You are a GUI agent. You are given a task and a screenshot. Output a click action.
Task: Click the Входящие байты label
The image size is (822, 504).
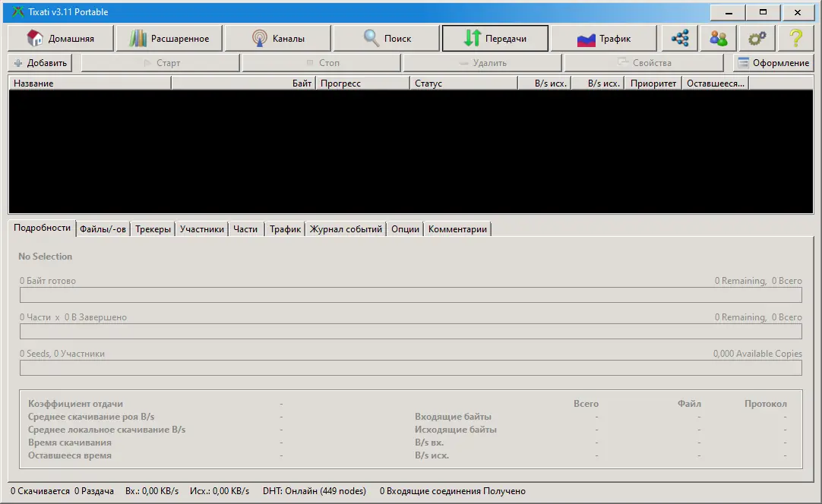coord(453,417)
